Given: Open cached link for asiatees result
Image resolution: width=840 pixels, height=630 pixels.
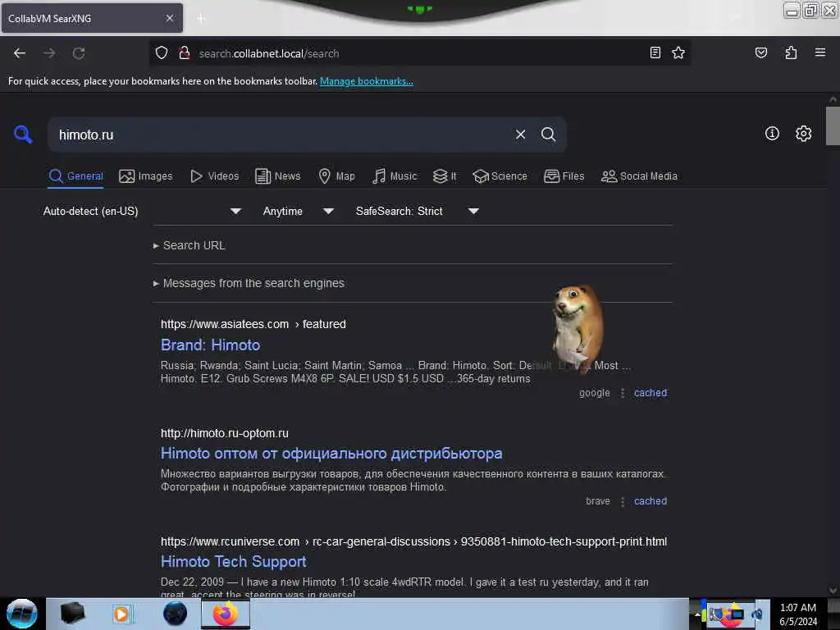Looking at the screenshot, I should click(651, 393).
